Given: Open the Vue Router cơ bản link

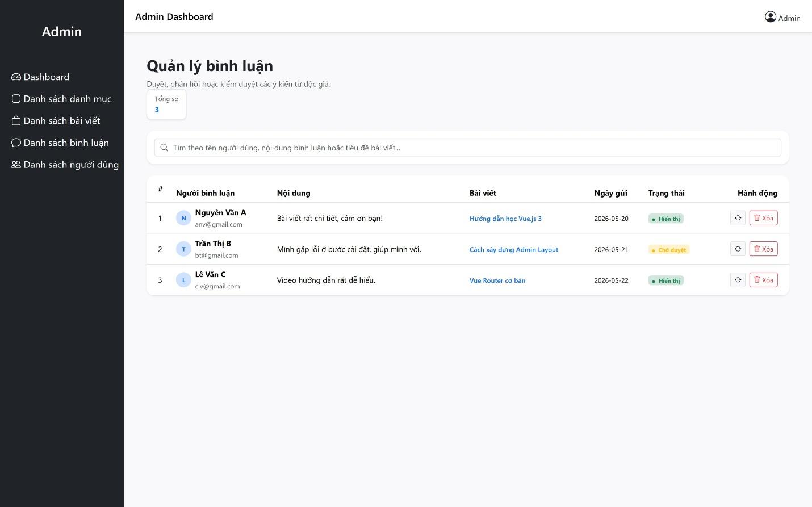Looking at the screenshot, I should pyautogui.click(x=497, y=280).
